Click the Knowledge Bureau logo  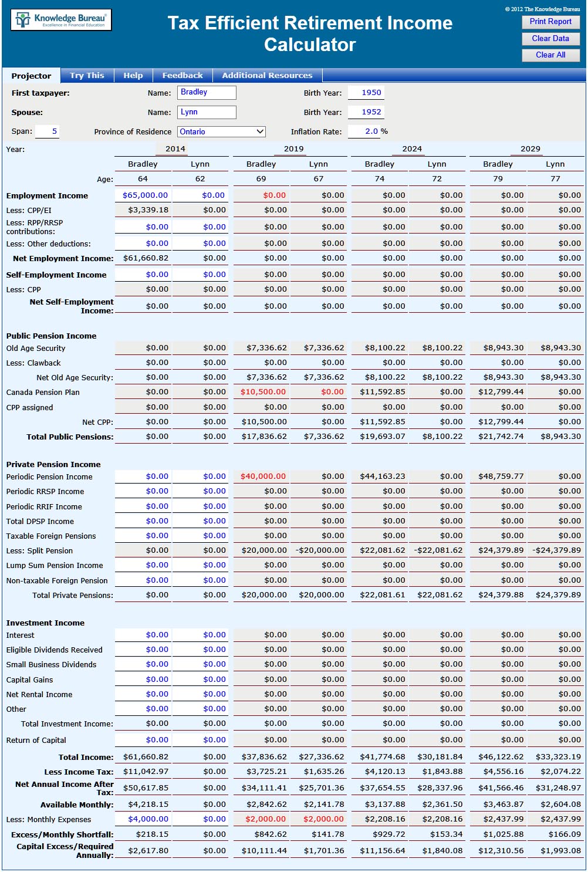(x=61, y=21)
